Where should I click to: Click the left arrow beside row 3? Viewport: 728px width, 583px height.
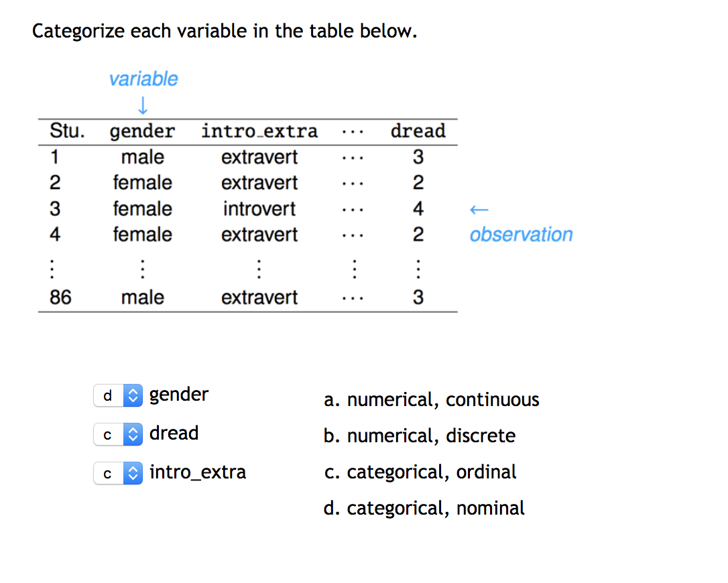click(479, 209)
